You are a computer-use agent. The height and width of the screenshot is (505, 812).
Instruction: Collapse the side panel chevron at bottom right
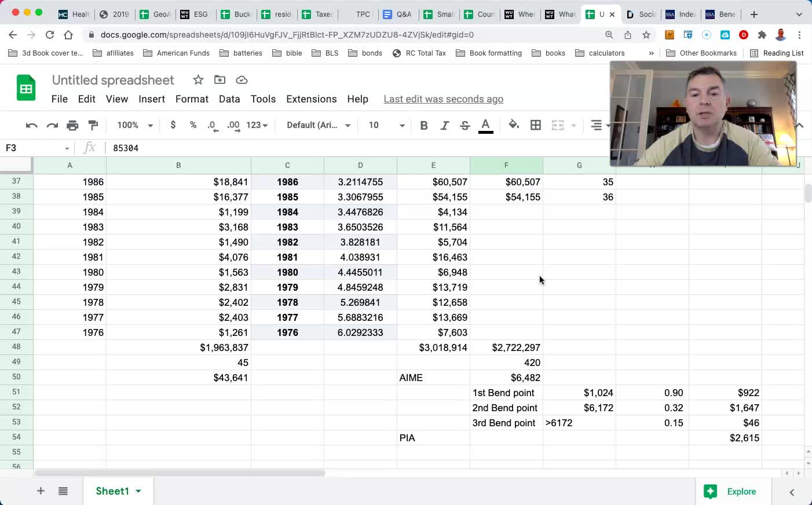coord(792,492)
